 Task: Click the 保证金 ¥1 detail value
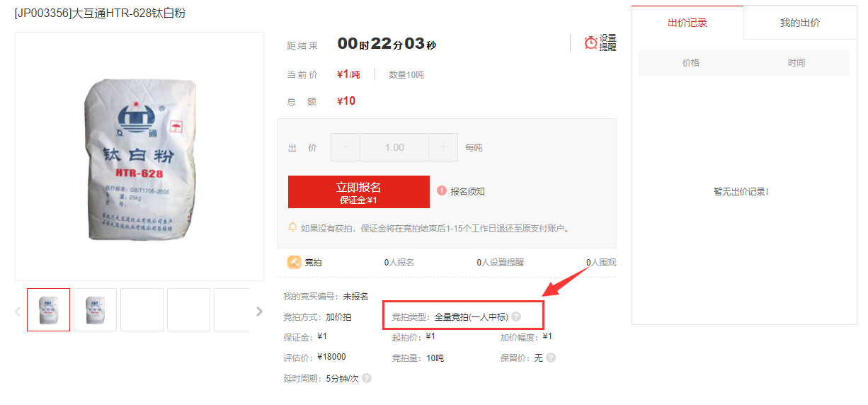(322, 336)
